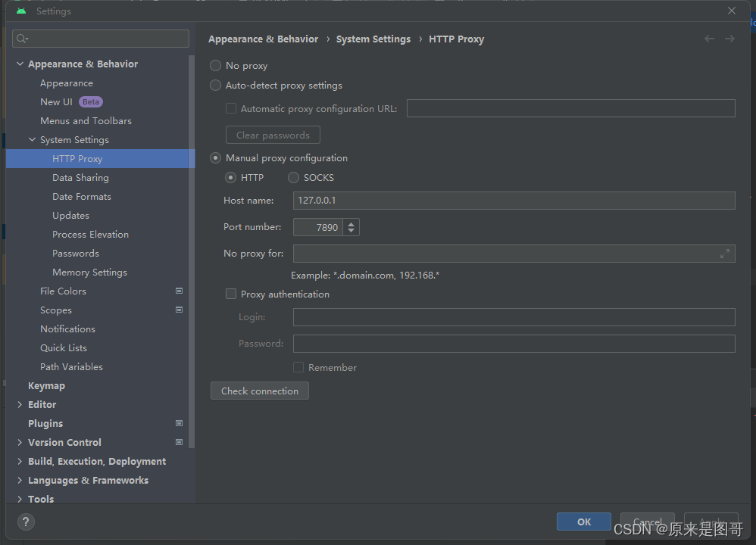Click the back navigation arrow

coord(709,39)
